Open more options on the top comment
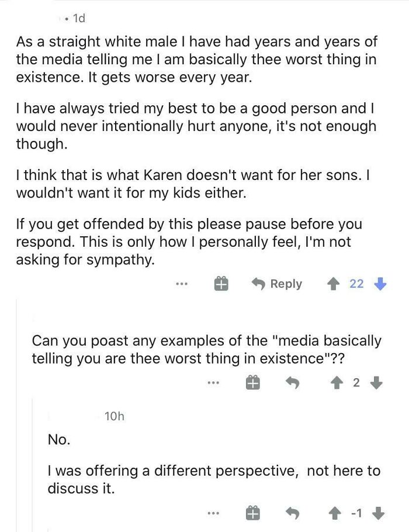Image resolution: width=409 pixels, height=532 pixels. coord(181,284)
